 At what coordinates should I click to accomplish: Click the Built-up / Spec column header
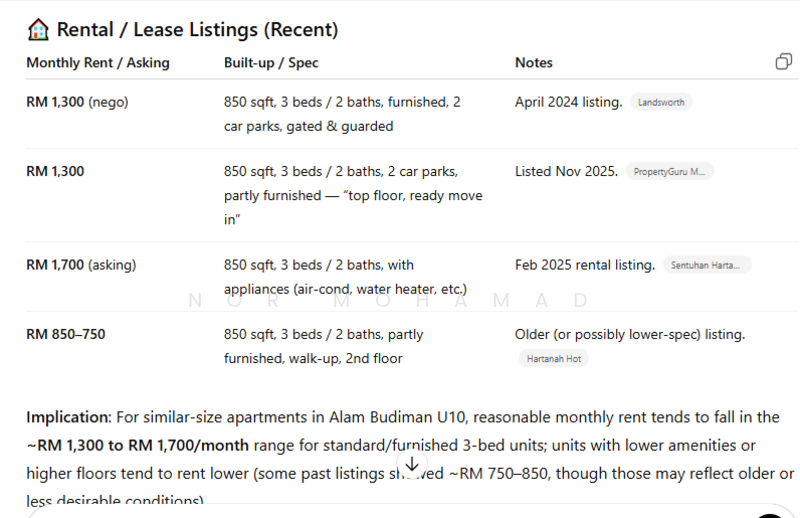coord(271,63)
